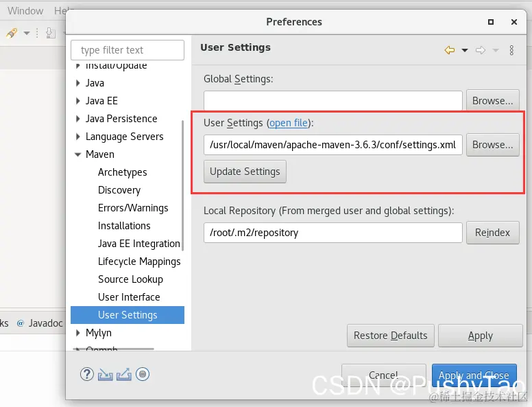
Task: Click Apply and Close button
Action: (474, 375)
